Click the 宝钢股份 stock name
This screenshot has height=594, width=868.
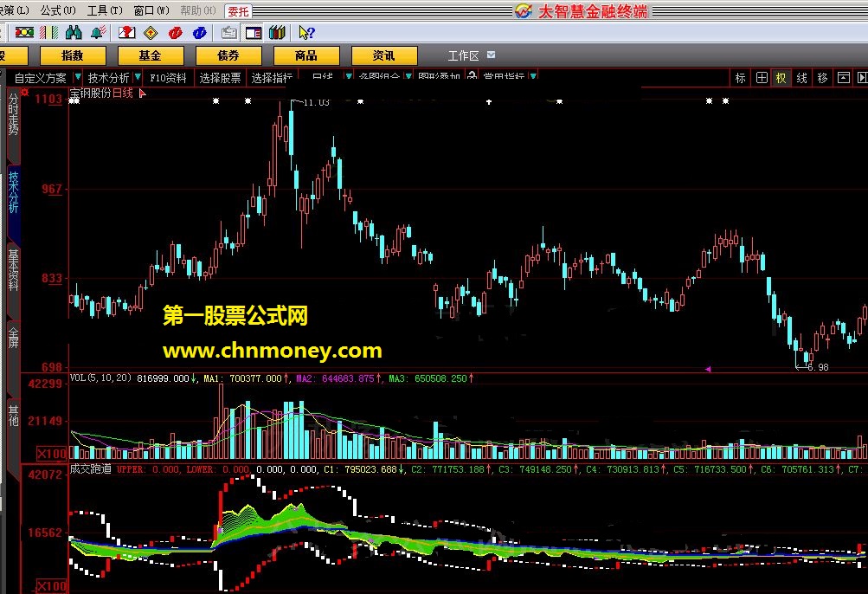coord(90,94)
